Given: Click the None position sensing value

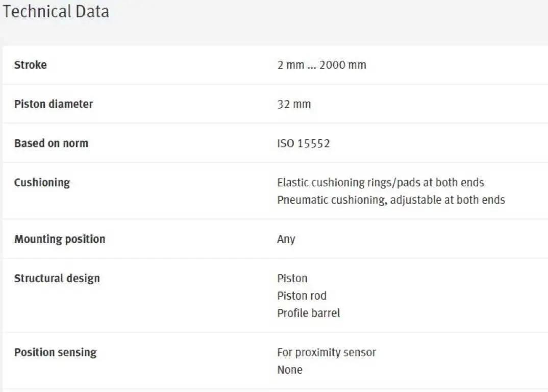Looking at the screenshot, I should tap(290, 370).
